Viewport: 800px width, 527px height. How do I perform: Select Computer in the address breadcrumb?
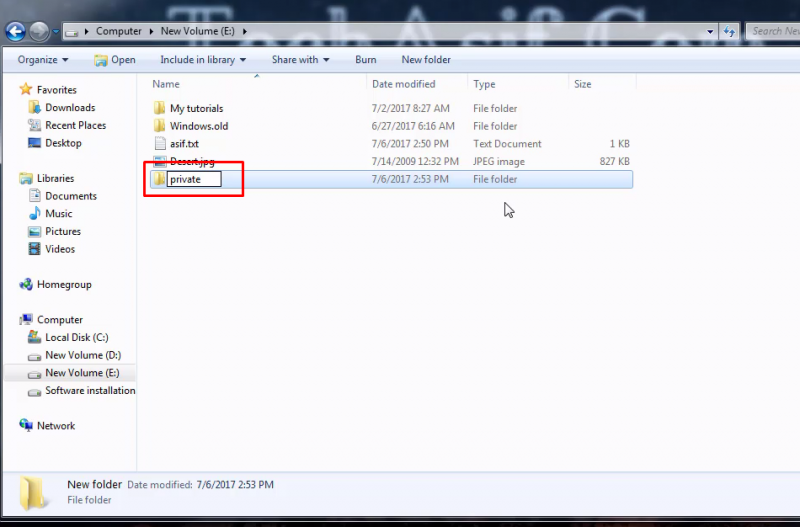tap(118, 31)
